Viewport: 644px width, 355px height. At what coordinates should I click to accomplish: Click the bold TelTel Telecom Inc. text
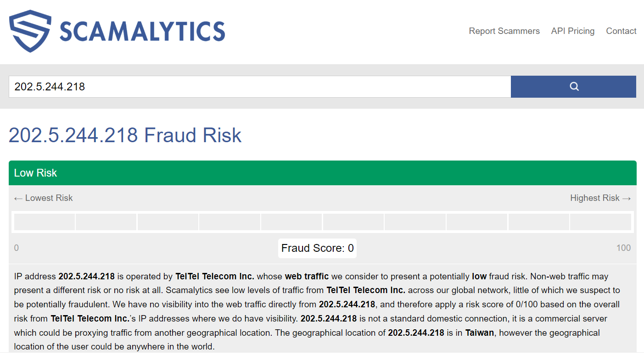(215, 276)
